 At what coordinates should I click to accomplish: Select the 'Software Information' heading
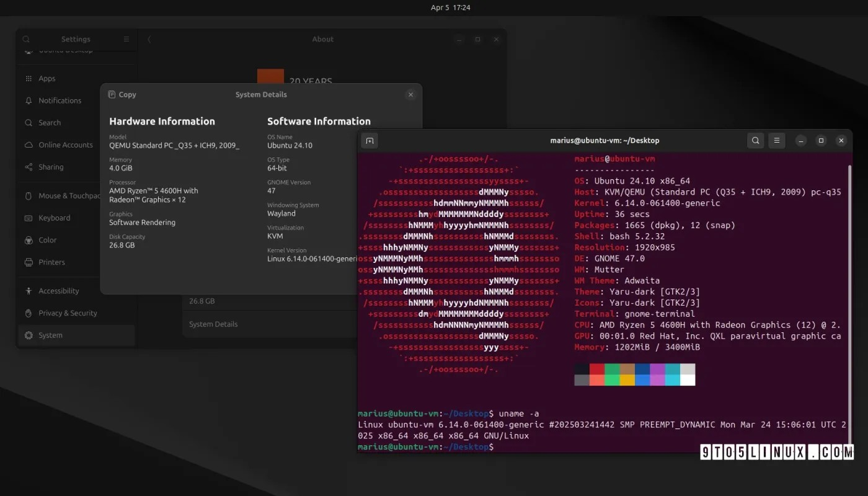(x=319, y=122)
